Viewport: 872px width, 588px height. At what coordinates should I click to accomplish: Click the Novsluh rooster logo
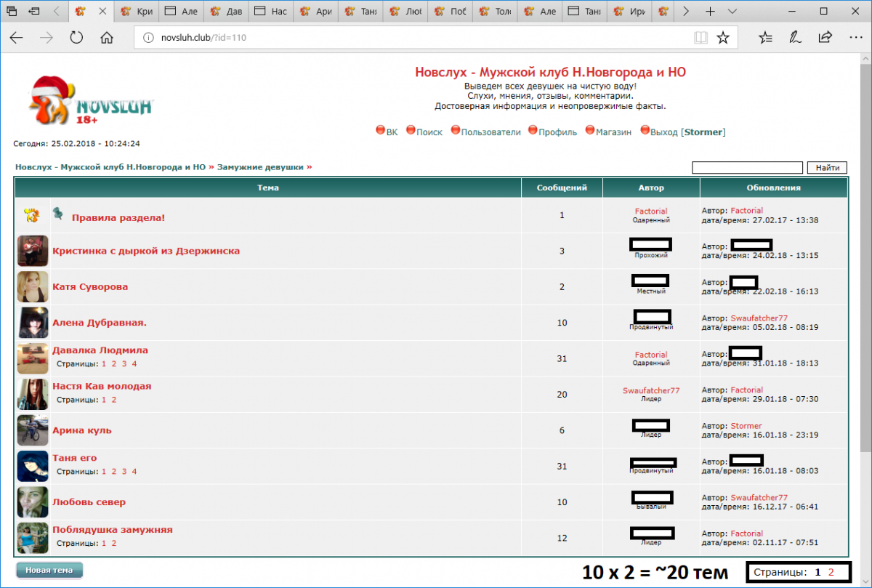pyautogui.click(x=91, y=102)
